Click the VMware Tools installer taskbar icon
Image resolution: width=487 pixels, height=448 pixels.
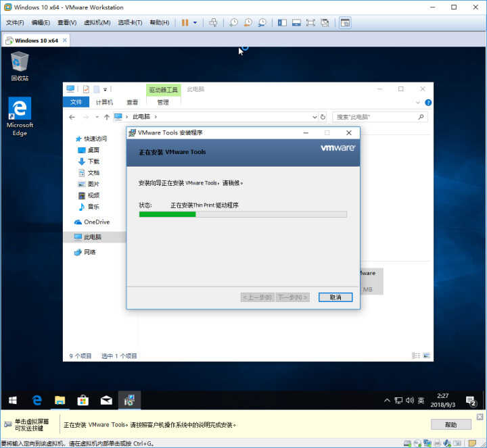tap(129, 401)
